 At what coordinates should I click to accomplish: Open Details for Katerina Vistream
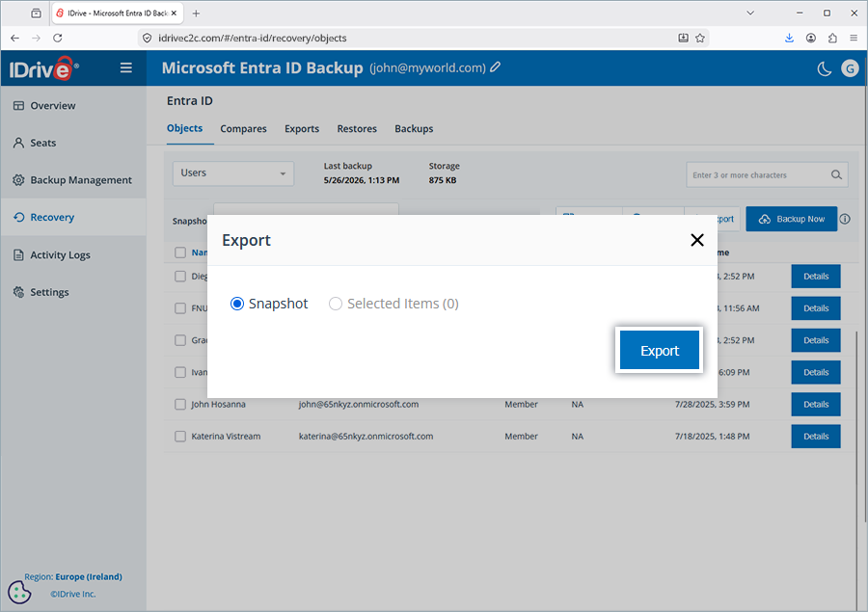pos(815,437)
